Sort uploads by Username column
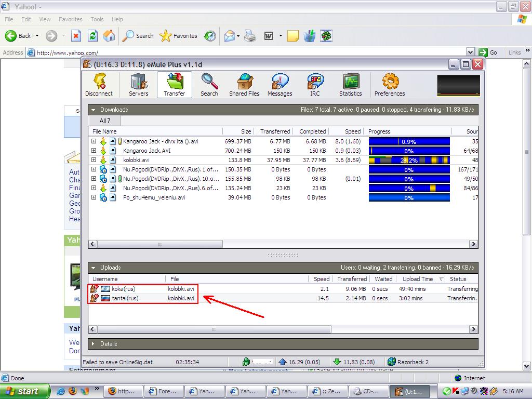The height and width of the screenshot is (399, 532). pos(127,279)
